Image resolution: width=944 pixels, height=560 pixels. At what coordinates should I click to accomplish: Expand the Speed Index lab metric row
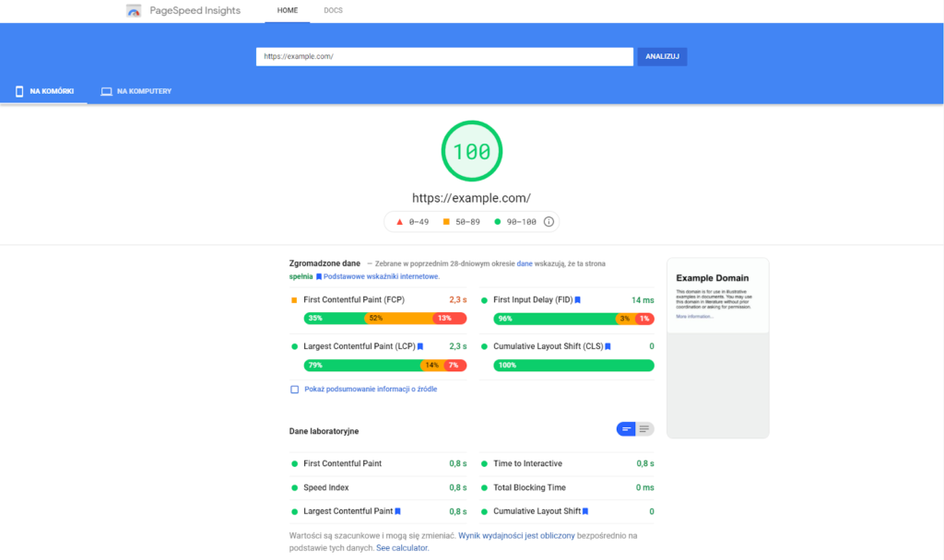tap(325, 487)
